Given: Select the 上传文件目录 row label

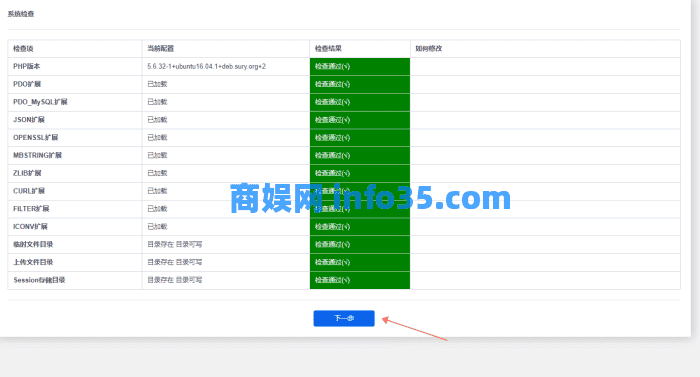Looking at the screenshot, I should point(33,262).
